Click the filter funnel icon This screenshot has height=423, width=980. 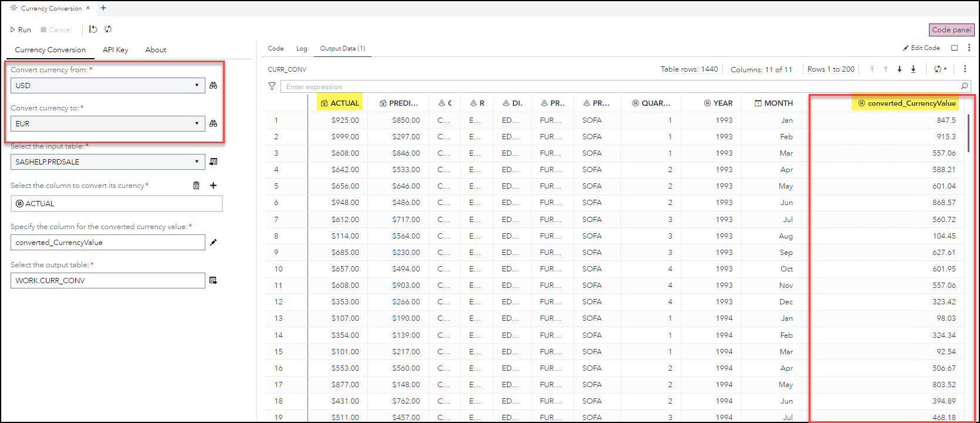(x=272, y=86)
